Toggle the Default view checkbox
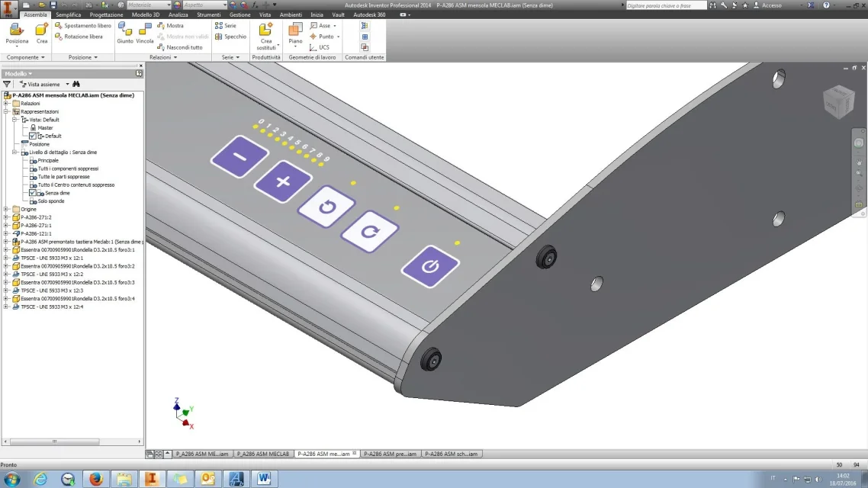868x488 pixels. pyautogui.click(x=33, y=136)
